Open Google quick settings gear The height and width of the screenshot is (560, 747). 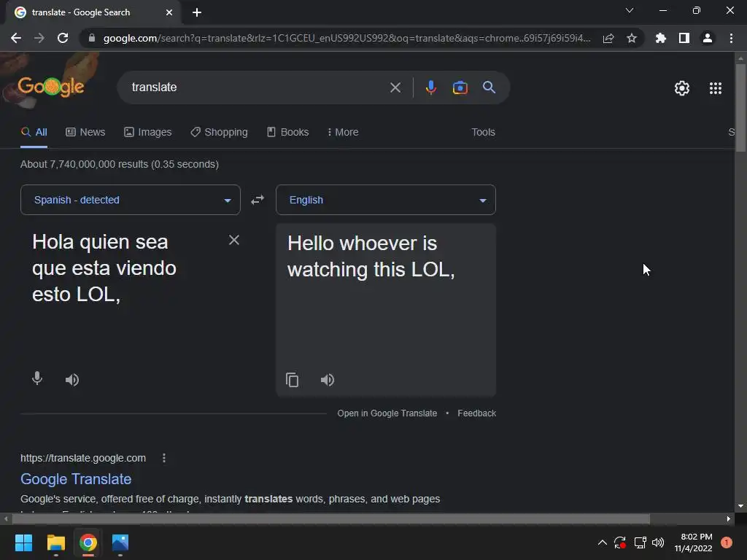pyautogui.click(x=682, y=88)
